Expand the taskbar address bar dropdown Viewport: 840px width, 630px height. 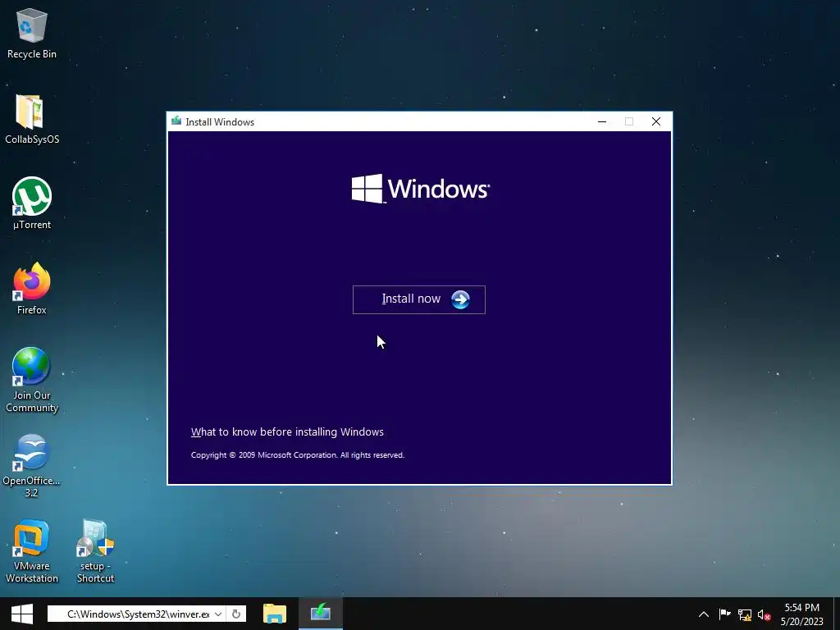[x=218, y=614]
